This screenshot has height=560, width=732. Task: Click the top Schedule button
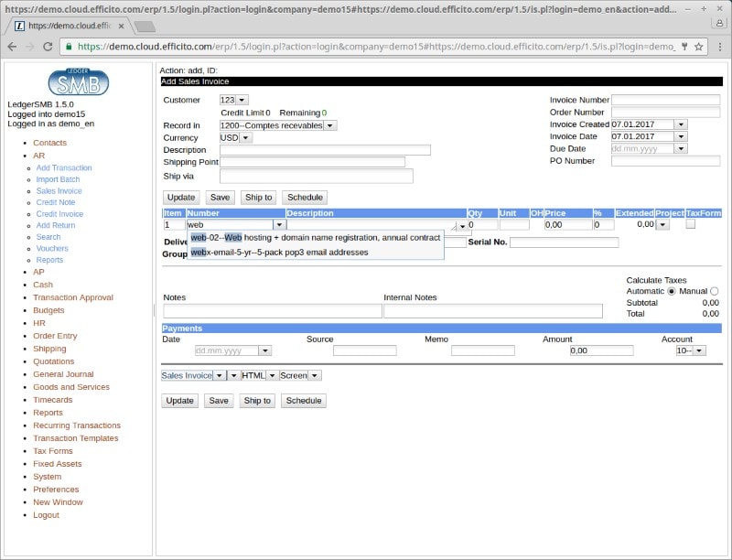click(x=304, y=197)
